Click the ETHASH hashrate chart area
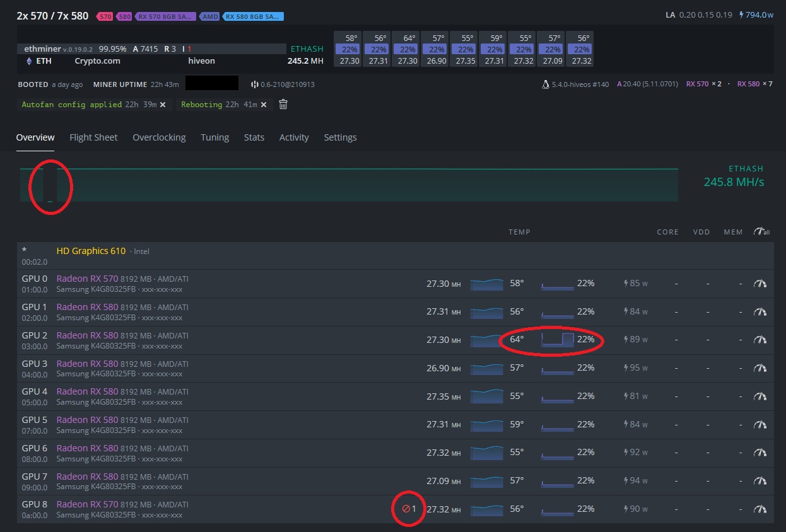 tap(347, 183)
